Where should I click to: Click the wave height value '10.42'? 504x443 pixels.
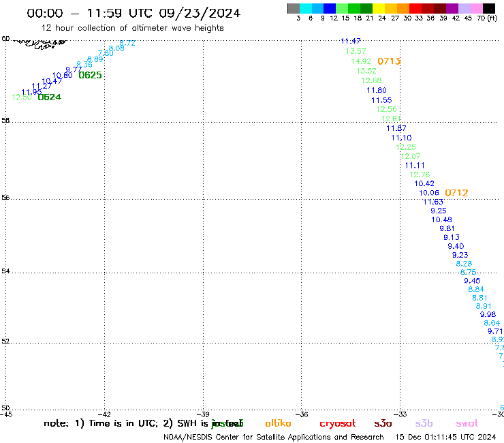(x=424, y=183)
